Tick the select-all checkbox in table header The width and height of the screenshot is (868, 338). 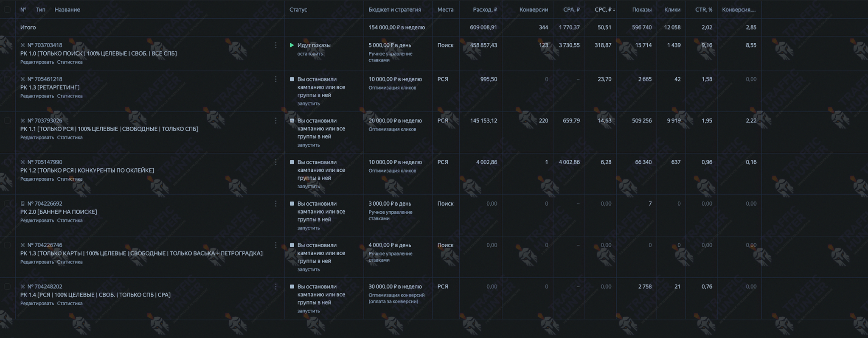click(x=7, y=9)
